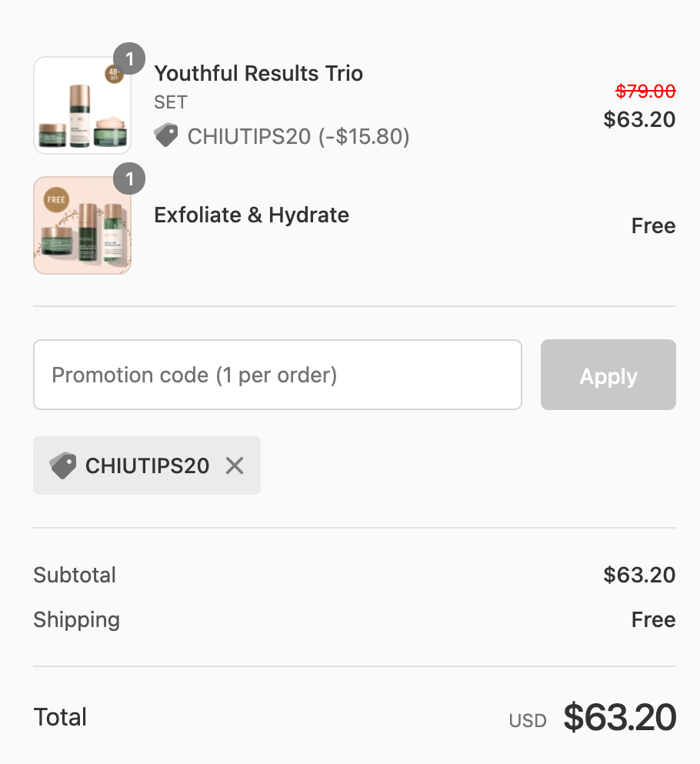
Task: Click the USD currency label
Action: (x=528, y=721)
